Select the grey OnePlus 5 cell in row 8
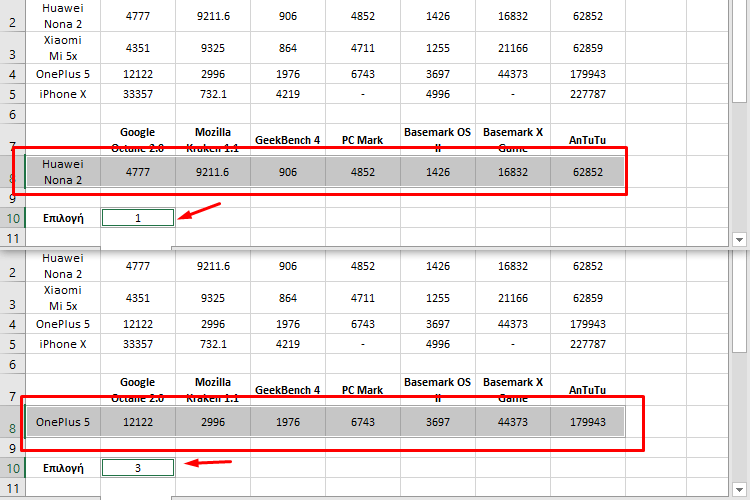This screenshot has height=500, width=750. 63,422
